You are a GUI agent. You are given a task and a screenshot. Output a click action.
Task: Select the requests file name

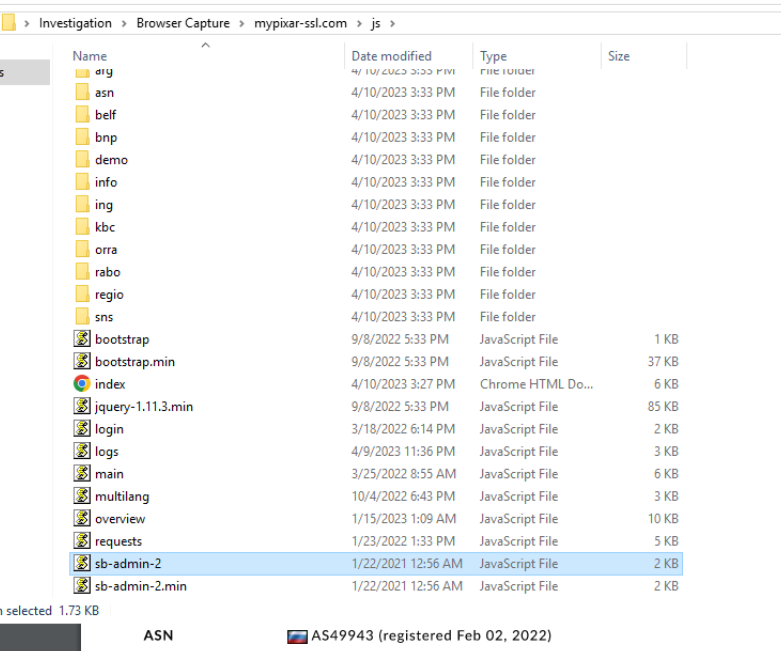tap(118, 541)
